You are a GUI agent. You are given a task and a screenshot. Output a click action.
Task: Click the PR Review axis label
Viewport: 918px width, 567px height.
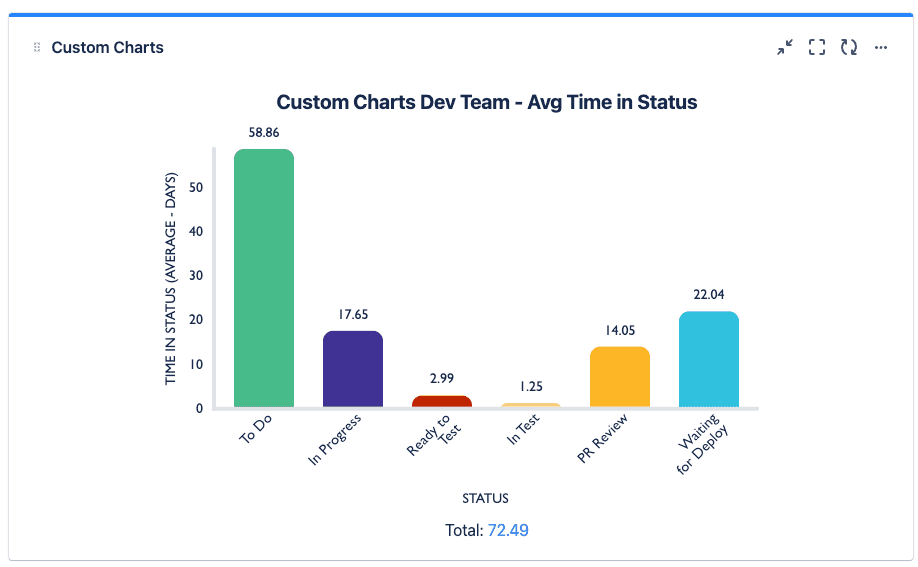point(602,441)
